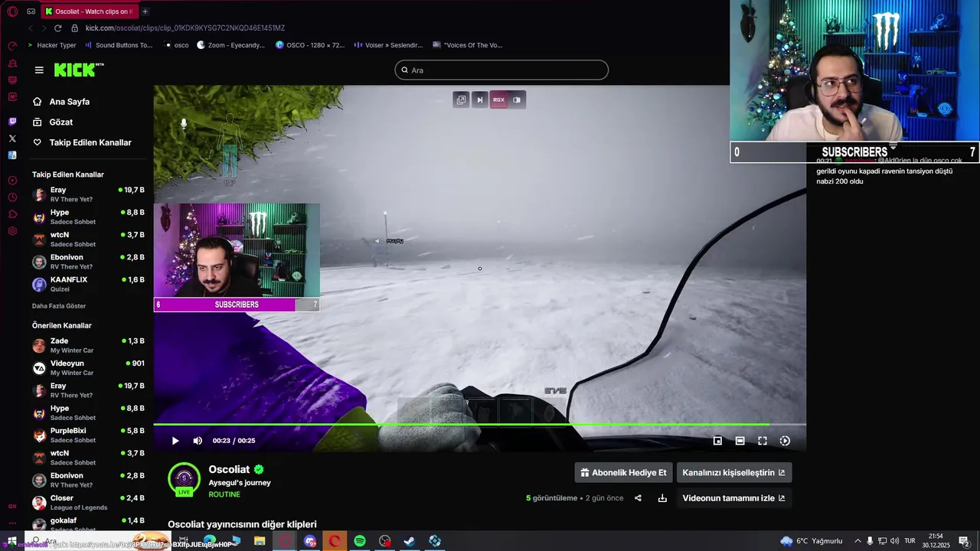Image resolution: width=980 pixels, height=551 pixels.
Task: Open notification center in taskbar
Action: (964, 541)
